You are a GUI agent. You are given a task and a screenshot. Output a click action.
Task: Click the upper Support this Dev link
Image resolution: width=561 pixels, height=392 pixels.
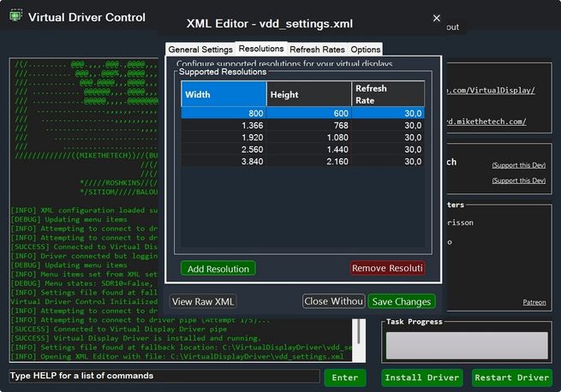click(519, 165)
